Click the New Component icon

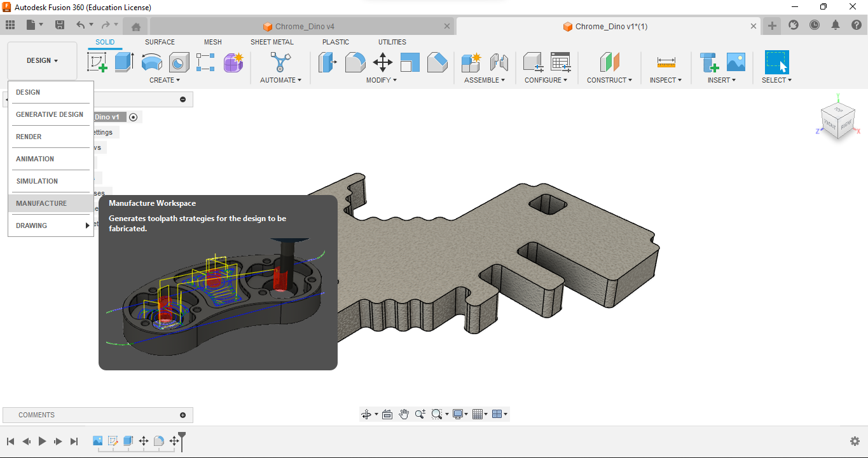pyautogui.click(x=471, y=62)
